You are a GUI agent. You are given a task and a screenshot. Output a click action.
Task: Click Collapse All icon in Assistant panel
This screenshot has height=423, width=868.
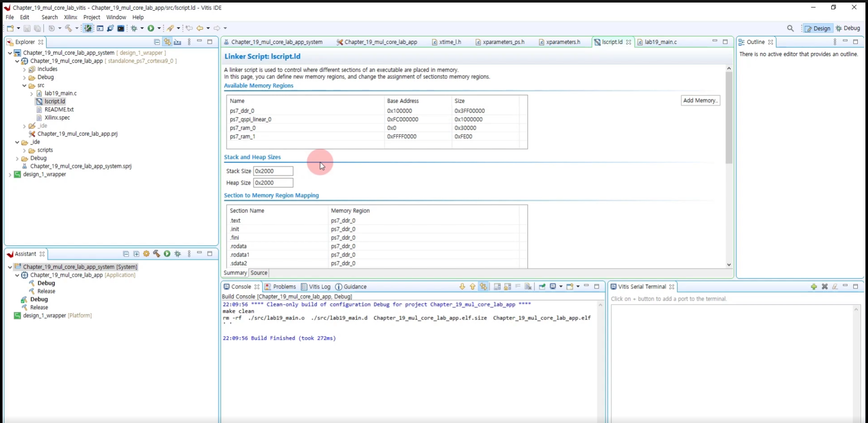click(x=126, y=254)
